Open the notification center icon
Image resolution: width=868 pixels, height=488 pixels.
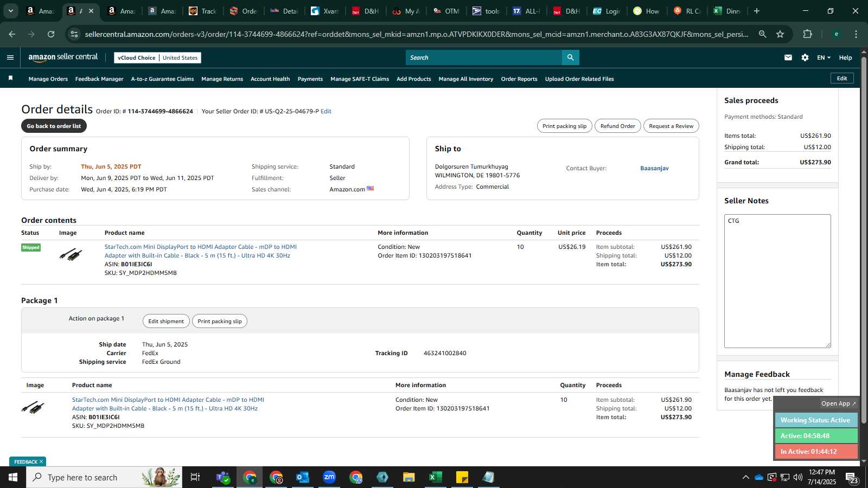(851, 478)
